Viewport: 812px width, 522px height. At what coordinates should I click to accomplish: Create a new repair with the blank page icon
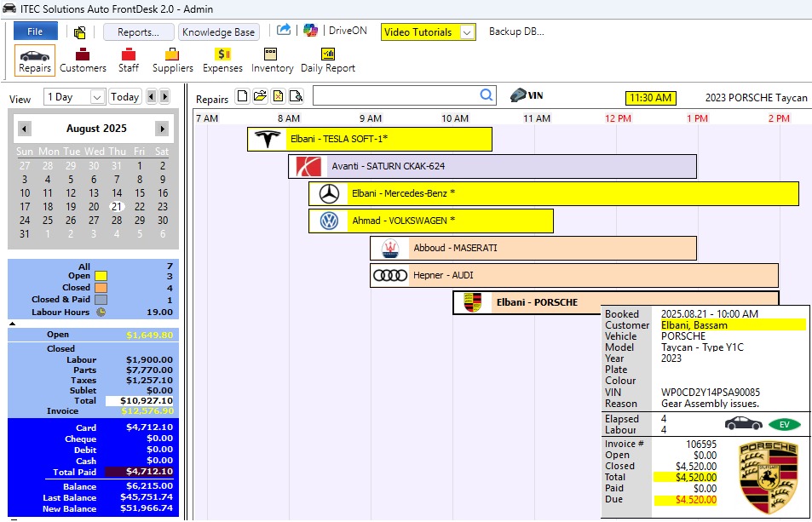[242, 96]
